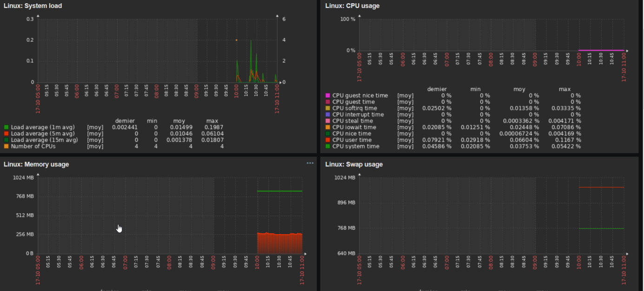Image resolution: width=644 pixels, height=291 pixels.
Task: Click the 0.07921 % value for CPU user time
Action: pos(437,140)
